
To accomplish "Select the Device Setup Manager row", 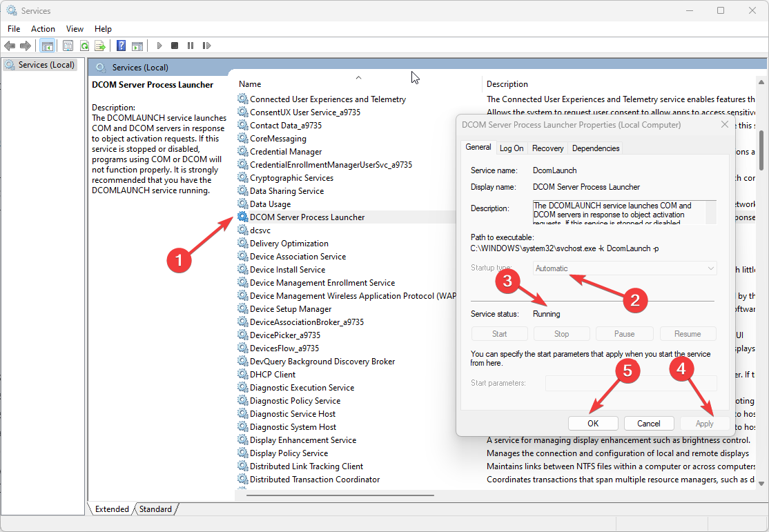I will click(291, 309).
